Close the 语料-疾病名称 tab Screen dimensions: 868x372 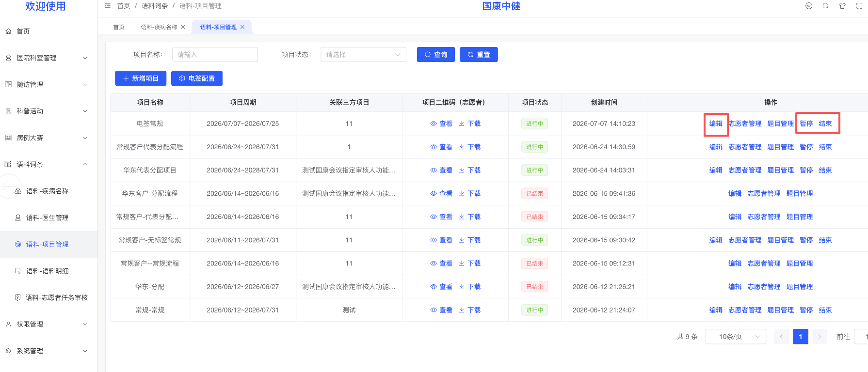(183, 27)
